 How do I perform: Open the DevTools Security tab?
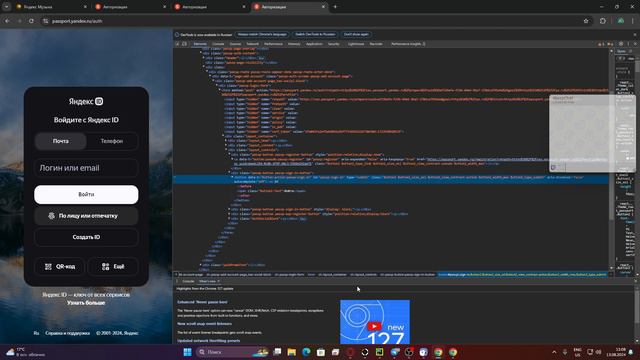tap(333, 44)
